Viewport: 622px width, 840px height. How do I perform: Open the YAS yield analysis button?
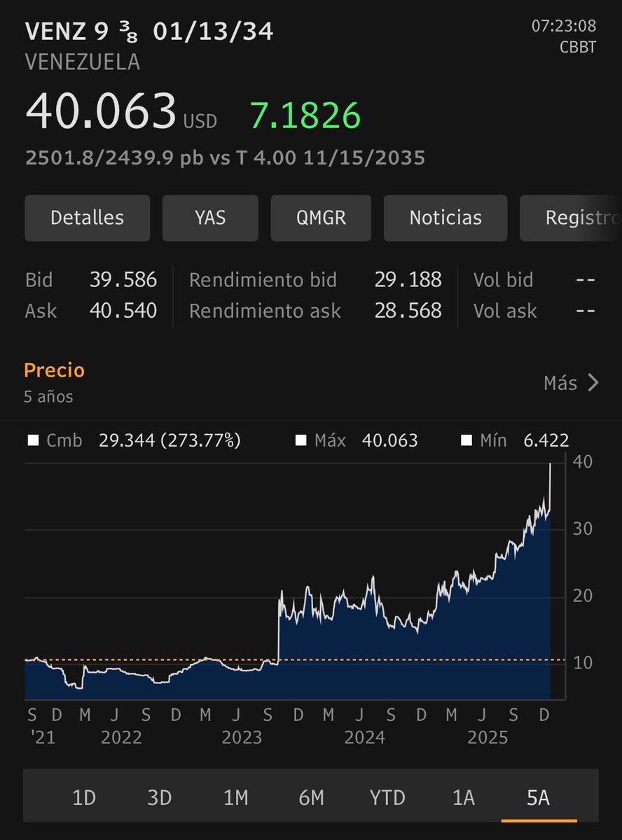(210, 218)
